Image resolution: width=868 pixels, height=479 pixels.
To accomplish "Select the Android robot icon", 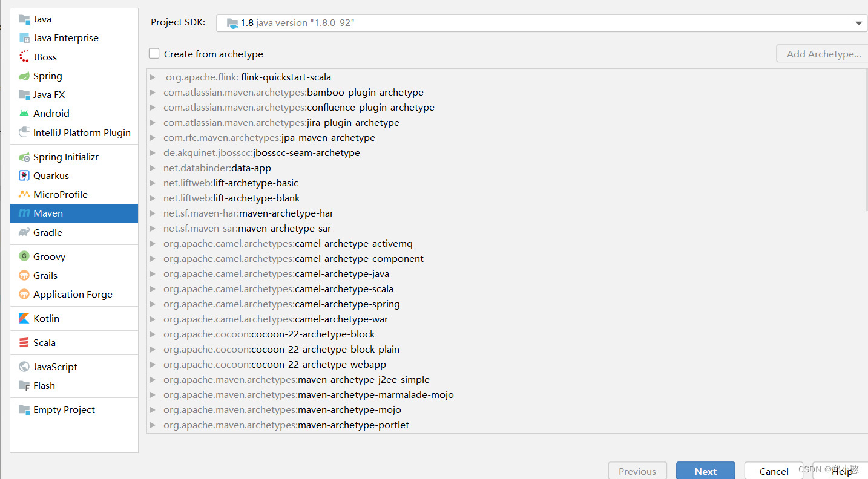I will tap(24, 113).
